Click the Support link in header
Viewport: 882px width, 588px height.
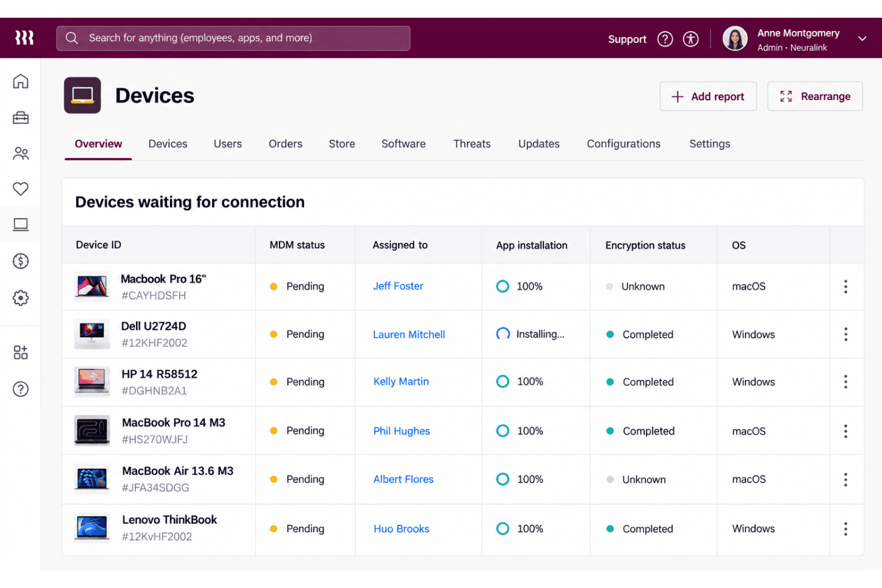[x=627, y=39]
